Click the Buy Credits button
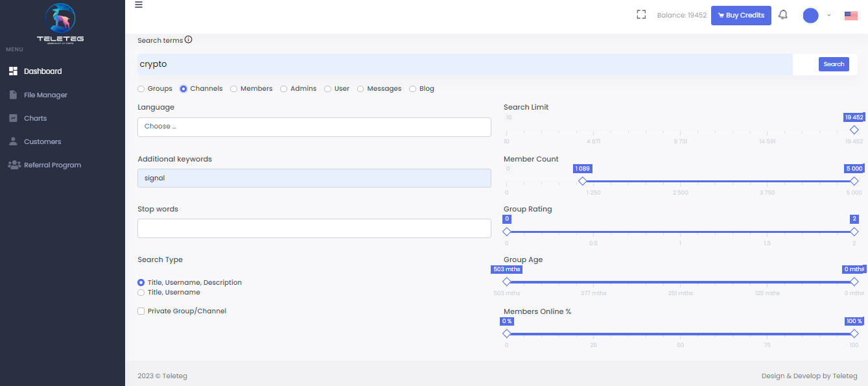868x386 pixels. pos(741,15)
